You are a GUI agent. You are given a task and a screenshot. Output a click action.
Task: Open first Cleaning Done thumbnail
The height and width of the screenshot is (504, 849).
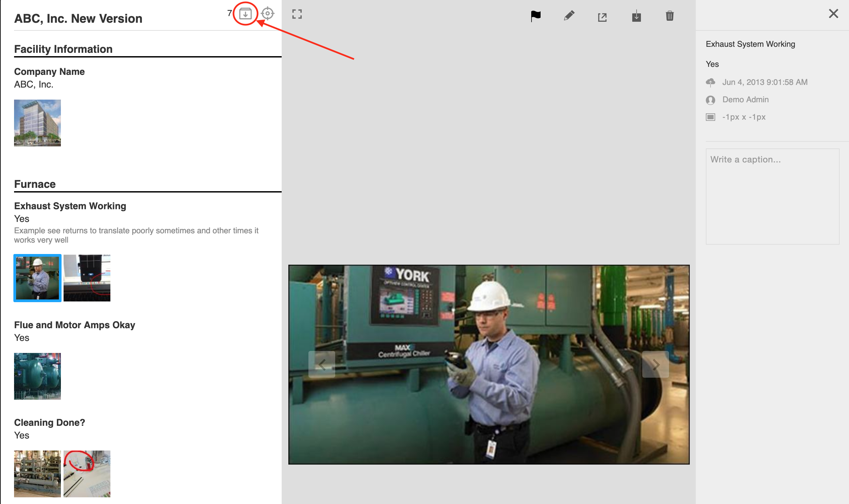pyautogui.click(x=37, y=474)
